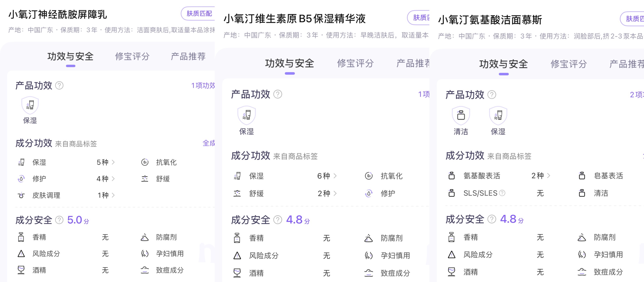Tap 孕妇慎用 icon in 精华液 panel
Viewport: 644px width, 282px height.
click(369, 255)
